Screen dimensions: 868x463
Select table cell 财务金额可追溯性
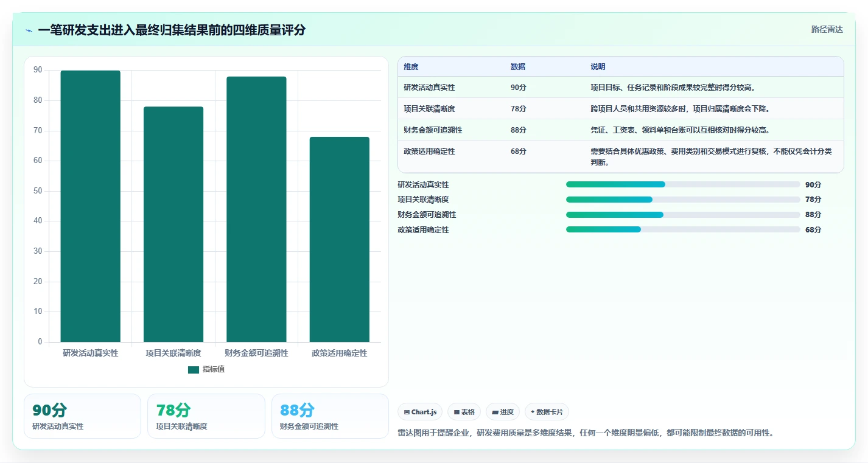click(x=433, y=130)
